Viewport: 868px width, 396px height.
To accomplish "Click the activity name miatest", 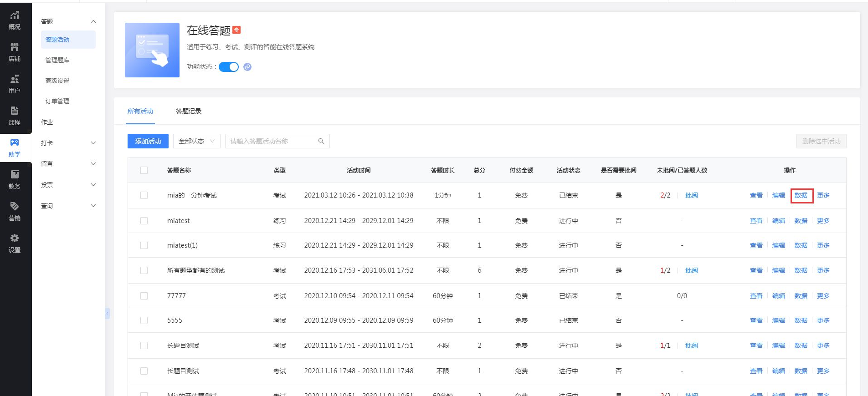I will [x=179, y=221].
